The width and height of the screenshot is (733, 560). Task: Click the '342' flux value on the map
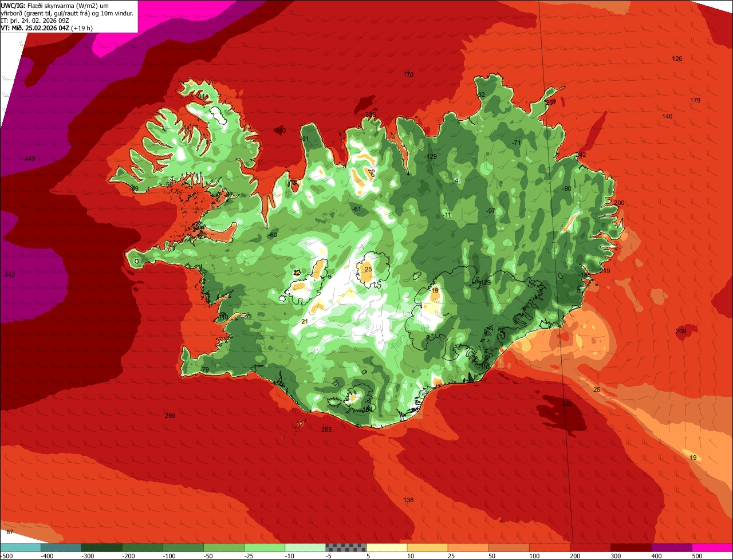coord(581,155)
